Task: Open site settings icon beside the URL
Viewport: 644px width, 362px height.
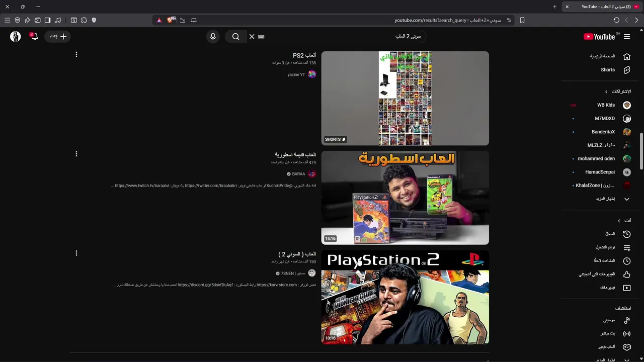Action: pos(509,20)
